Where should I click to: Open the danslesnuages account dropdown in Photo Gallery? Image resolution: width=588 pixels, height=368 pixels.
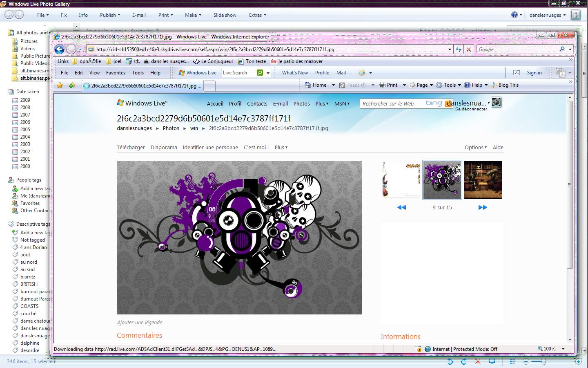pyautogui.click(x=548, y=15)
